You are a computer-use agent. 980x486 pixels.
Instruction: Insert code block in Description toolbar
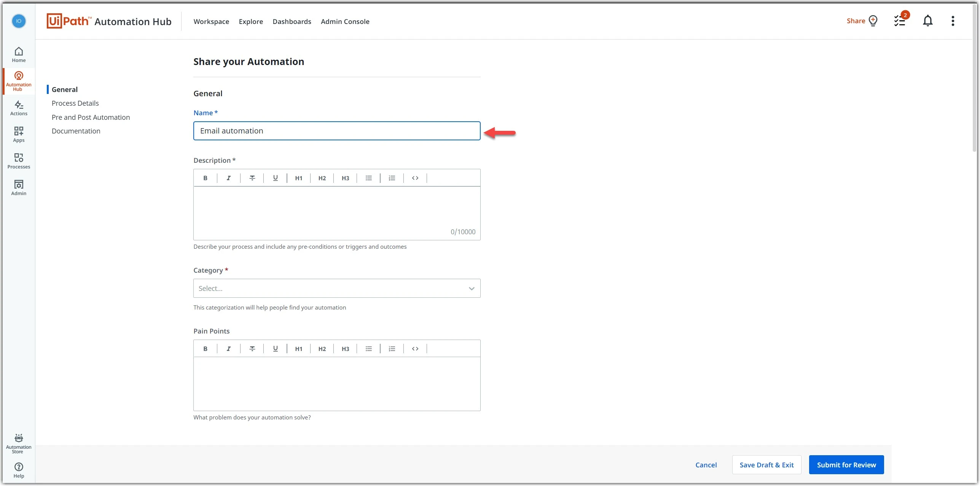coord(415,178)
